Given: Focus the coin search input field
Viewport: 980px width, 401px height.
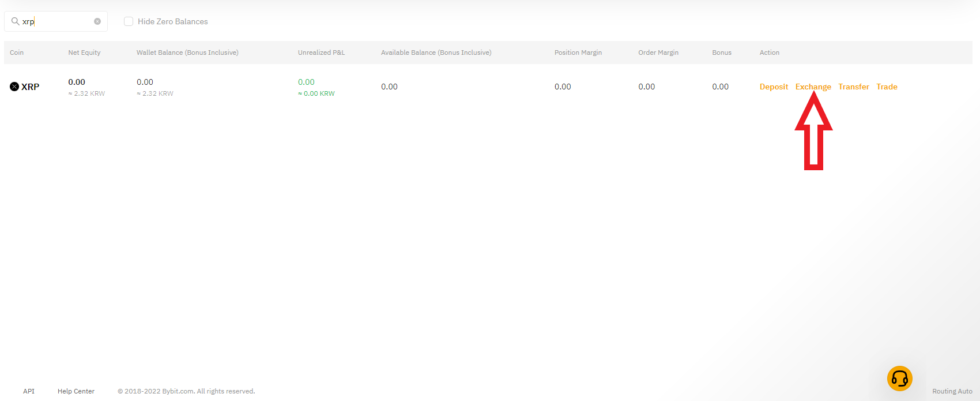Looking at the screenshot, I should point(56,21).
